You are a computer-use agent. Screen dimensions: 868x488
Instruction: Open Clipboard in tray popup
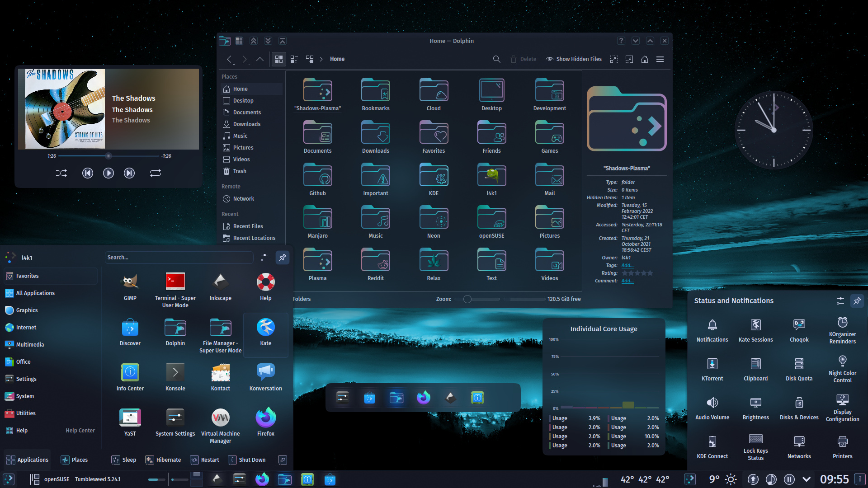(756, 370)
